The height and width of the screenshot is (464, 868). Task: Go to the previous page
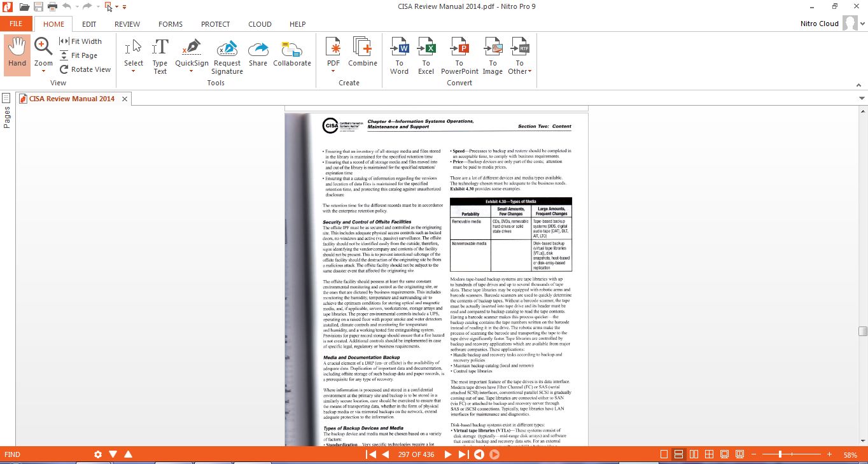click(385, 454)
